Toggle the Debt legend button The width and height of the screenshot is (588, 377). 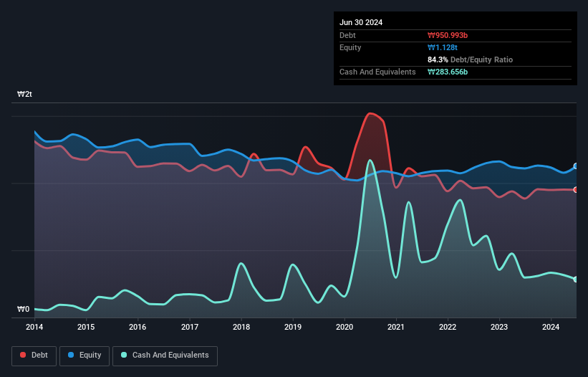34,355
